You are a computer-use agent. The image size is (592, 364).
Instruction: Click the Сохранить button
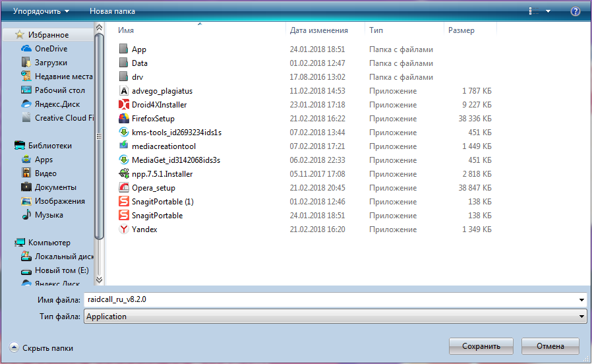click(481, 346)
